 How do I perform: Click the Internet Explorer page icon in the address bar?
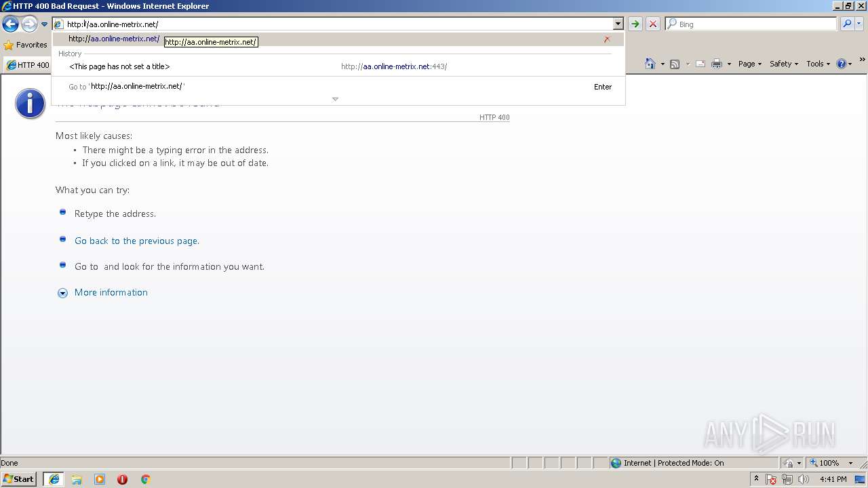58,24
